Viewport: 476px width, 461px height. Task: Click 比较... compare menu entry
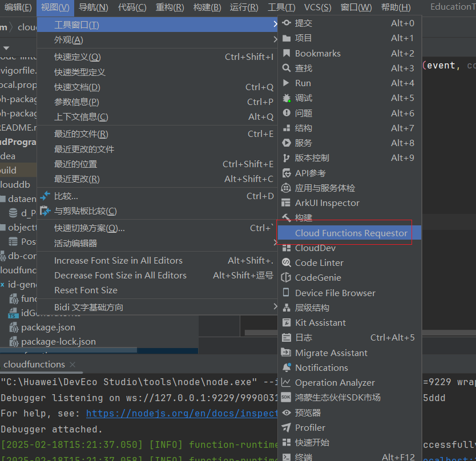point(157,196)
